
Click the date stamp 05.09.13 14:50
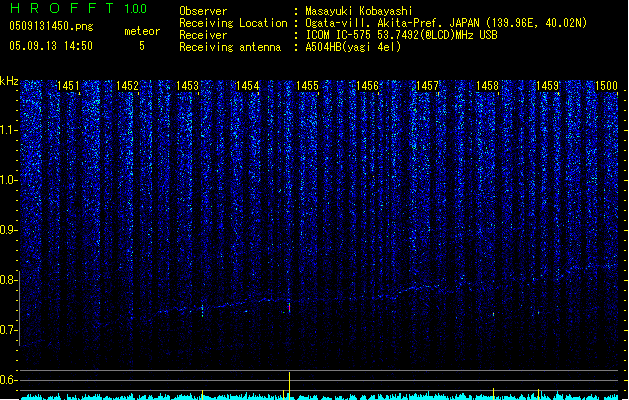(51, 46)
